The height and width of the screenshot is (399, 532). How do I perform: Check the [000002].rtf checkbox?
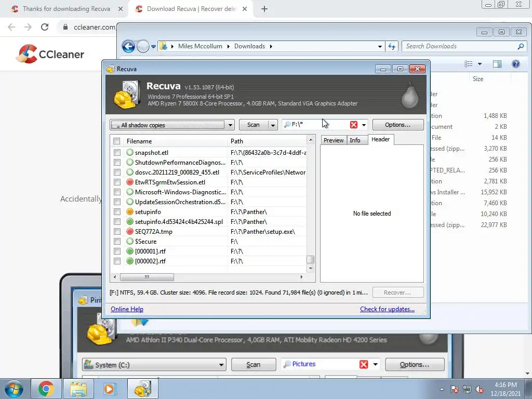pyautogui.click(x=117, y=261)
